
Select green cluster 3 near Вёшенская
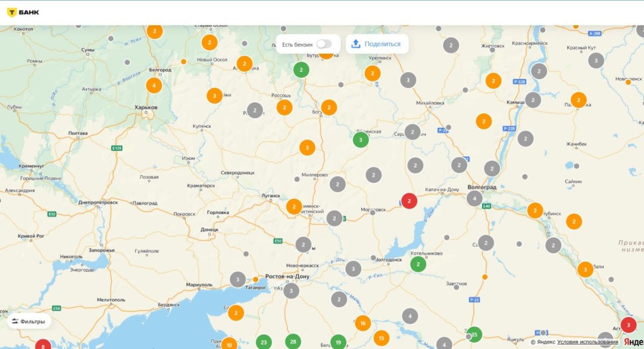(361, 140)
